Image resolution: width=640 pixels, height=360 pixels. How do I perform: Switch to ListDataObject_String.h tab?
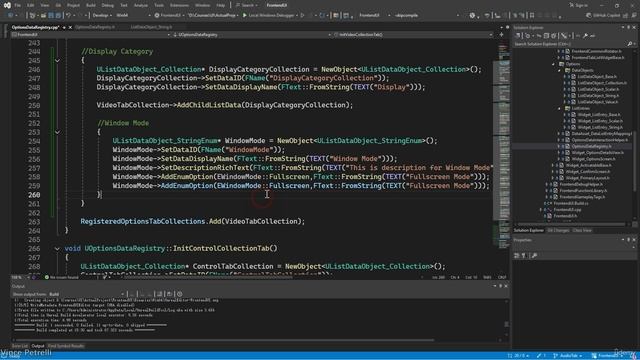coord(151,27)
